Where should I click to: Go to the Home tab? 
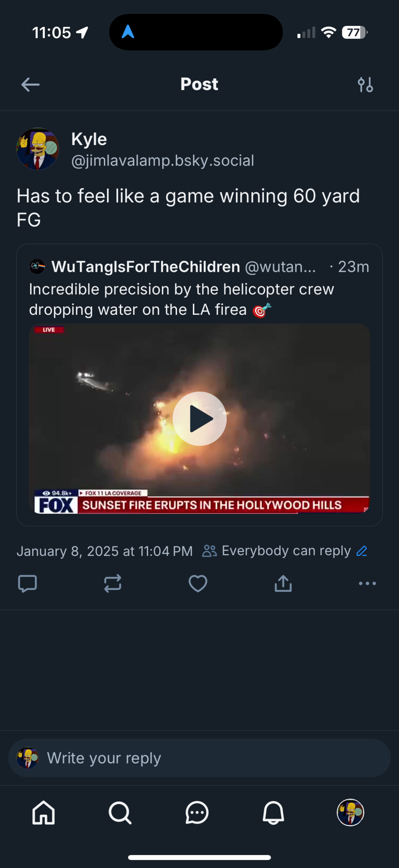click(x=44, y=812)
